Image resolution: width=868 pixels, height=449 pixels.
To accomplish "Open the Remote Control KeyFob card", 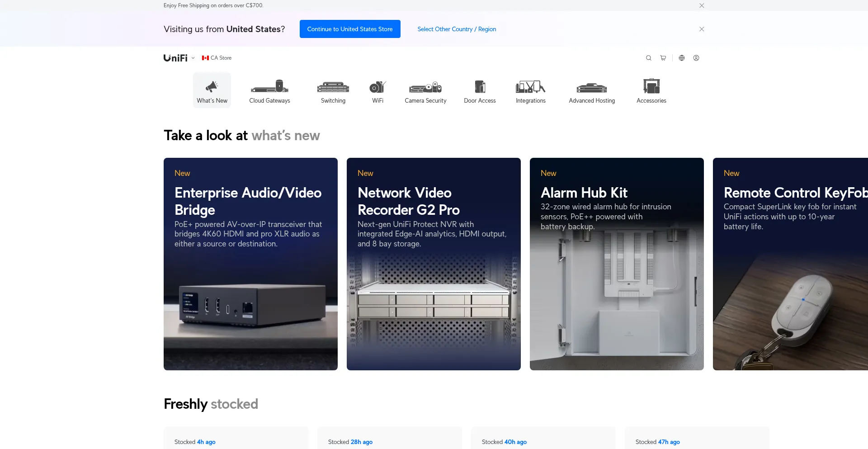I will (x=790, y=264).
